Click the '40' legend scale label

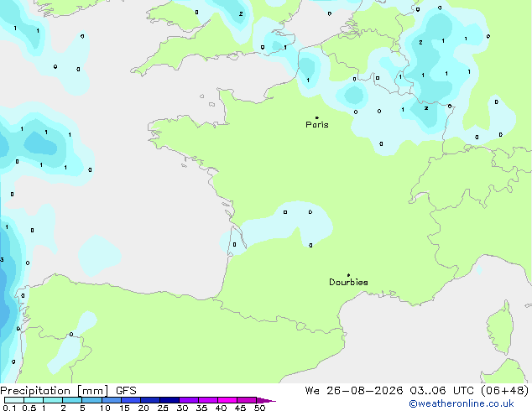click(x=221, y=408)
